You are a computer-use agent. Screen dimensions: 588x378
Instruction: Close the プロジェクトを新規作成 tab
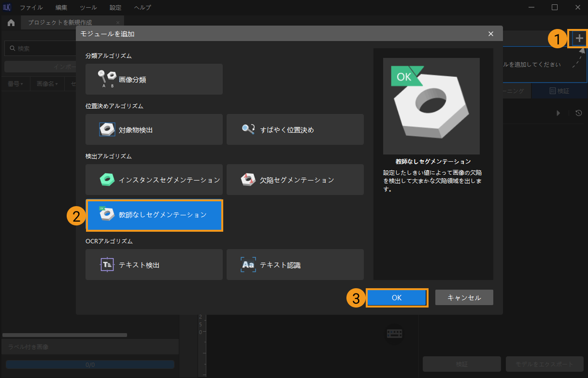(x=118, y=23)
